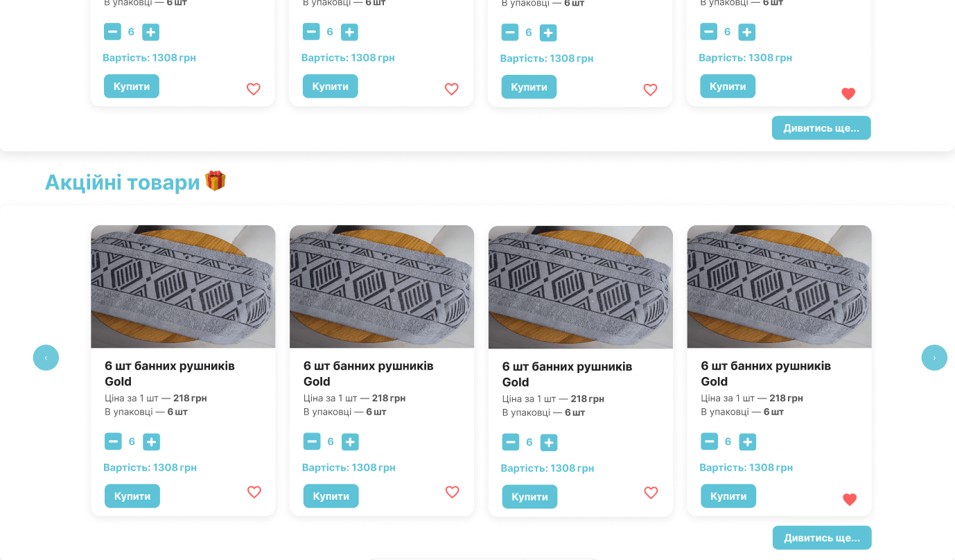Screen dimensions: 955x560
Task: Decrease quantity on first Акційні товари card
Action: [x=113, y=441]
